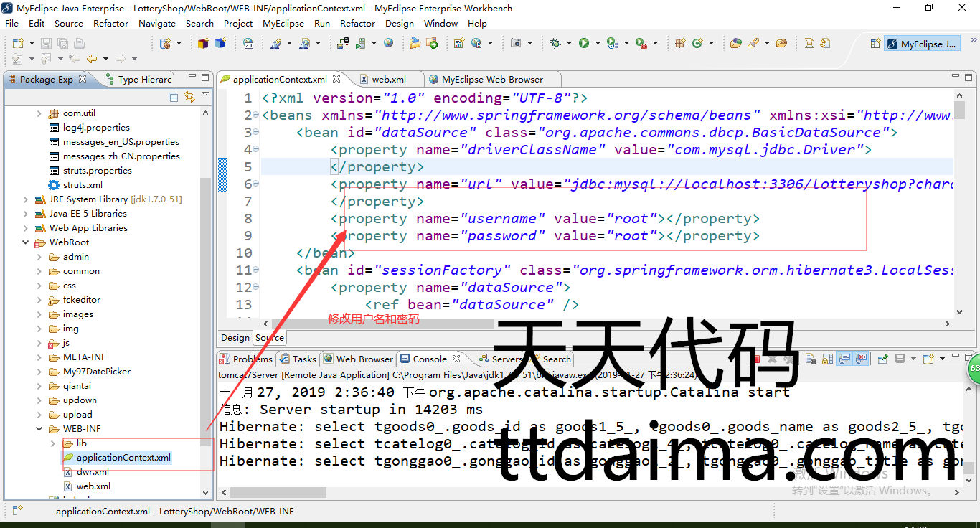Screen dimensions: 980x528
Task: Switch to the Design tab below editor
Action: pyautogui.click(x=235, y=337)
